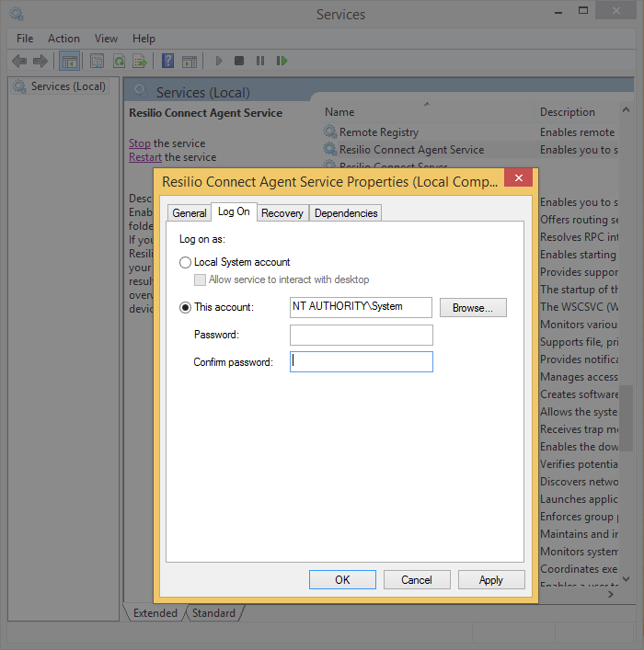Click the Apply button

(x=491, y=579)
